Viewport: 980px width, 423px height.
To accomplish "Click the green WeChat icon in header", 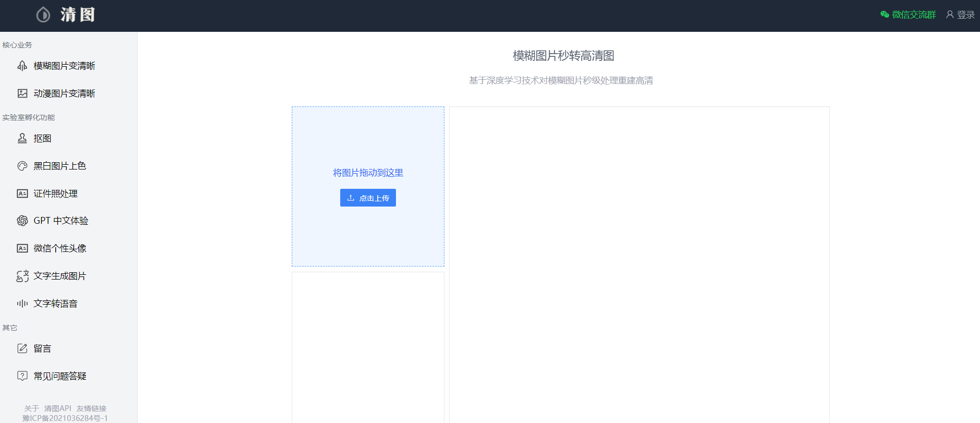I will tap(885, 15).
